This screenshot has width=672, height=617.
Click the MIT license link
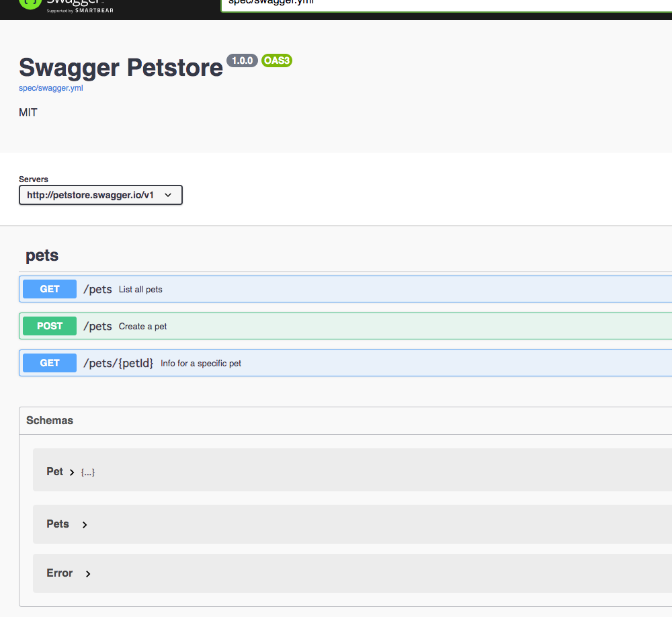(28, 112)
